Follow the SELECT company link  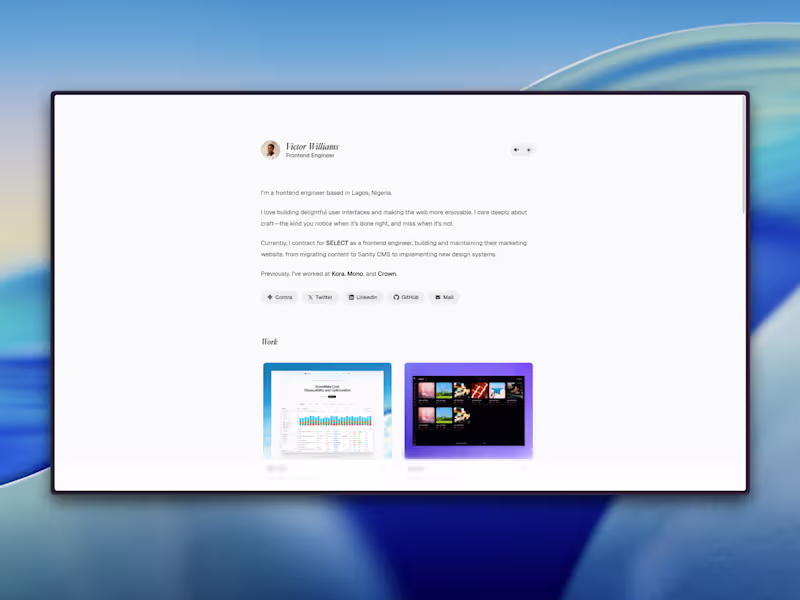click(x=337, y=243)
